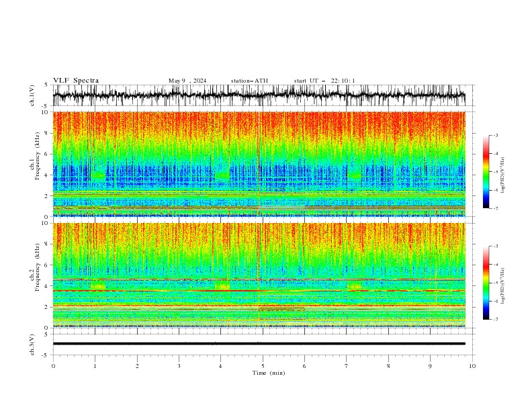This screenshot has height=411, width=532.
Task: Click the time axis tick label "9"
Action: click(430, 366)
